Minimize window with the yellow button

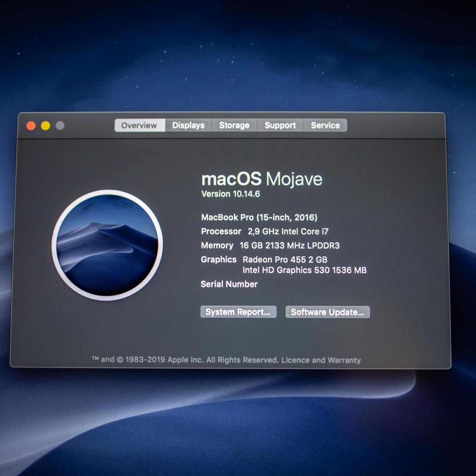click(45, 126)
